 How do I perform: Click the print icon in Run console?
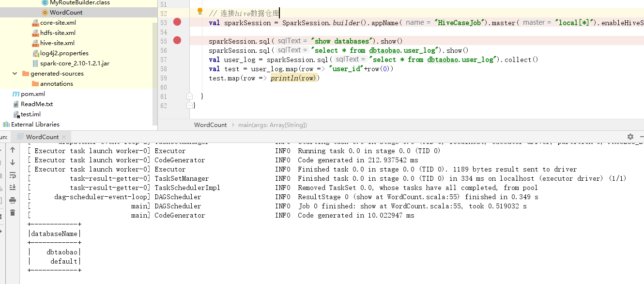point(13,200)
